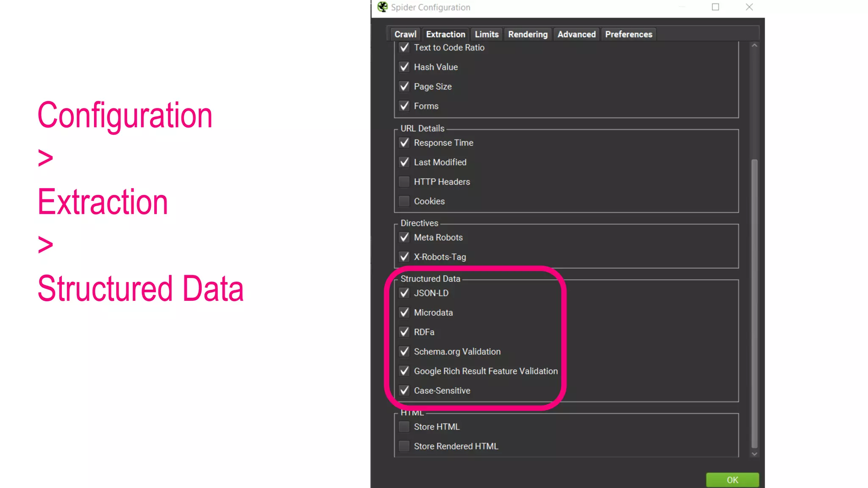Uncheck X-Robots-Tag
Screen dimensions: 868x488
coord(404,257)
